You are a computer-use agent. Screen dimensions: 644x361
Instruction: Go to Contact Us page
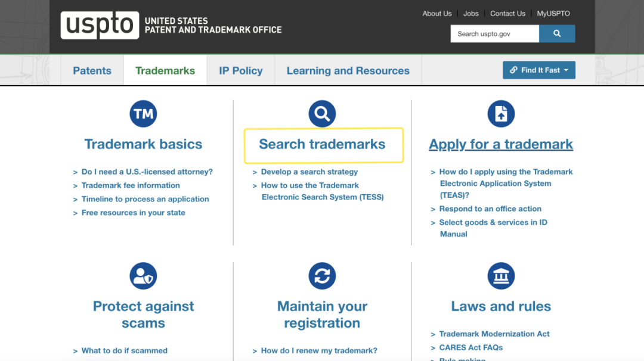(507, 14)
